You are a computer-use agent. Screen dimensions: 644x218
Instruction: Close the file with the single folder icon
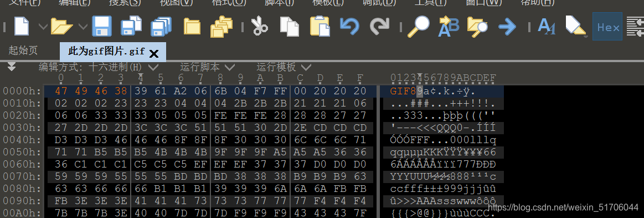click(x=192, y=27)
